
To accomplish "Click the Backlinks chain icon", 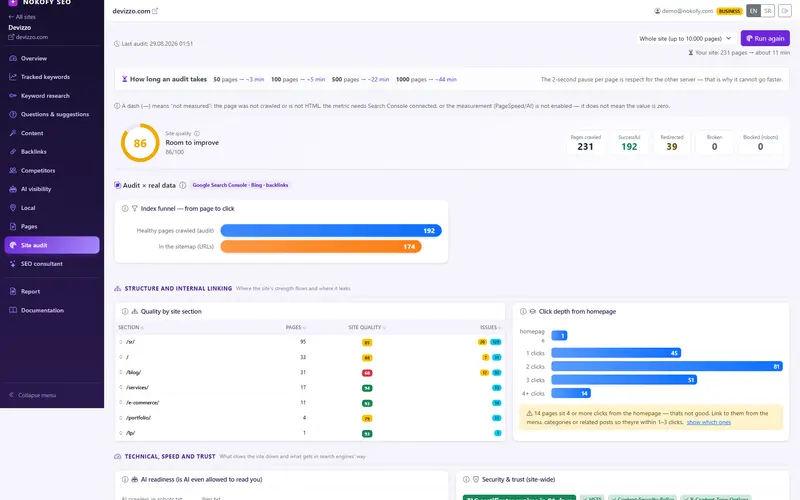I will pyautogui.click(x=13, y=152).
